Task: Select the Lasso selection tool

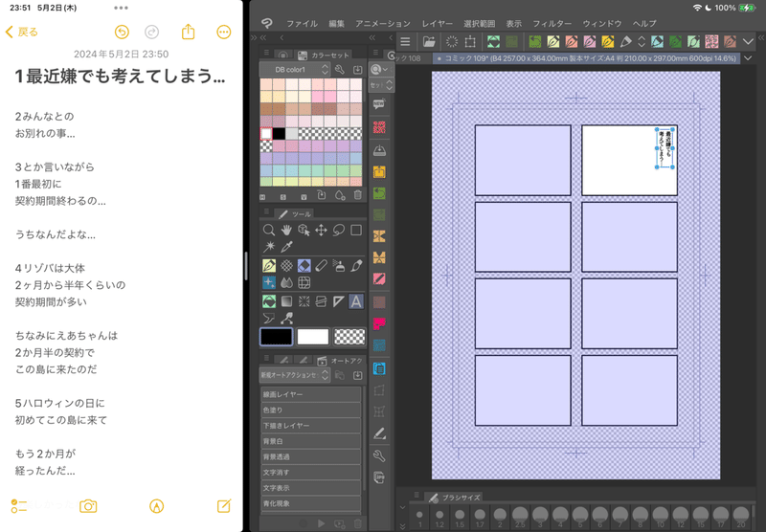Action: pyautogui.click(x=339, y=230)
